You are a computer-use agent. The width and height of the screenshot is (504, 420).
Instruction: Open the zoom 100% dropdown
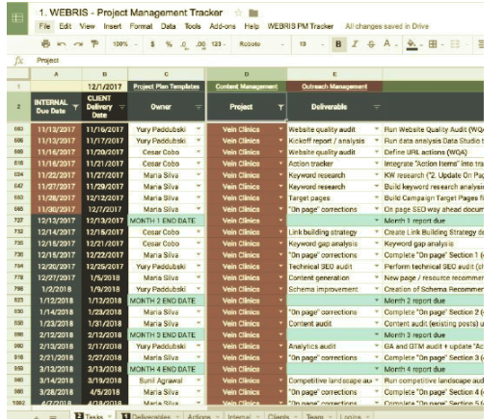(124, 44)
